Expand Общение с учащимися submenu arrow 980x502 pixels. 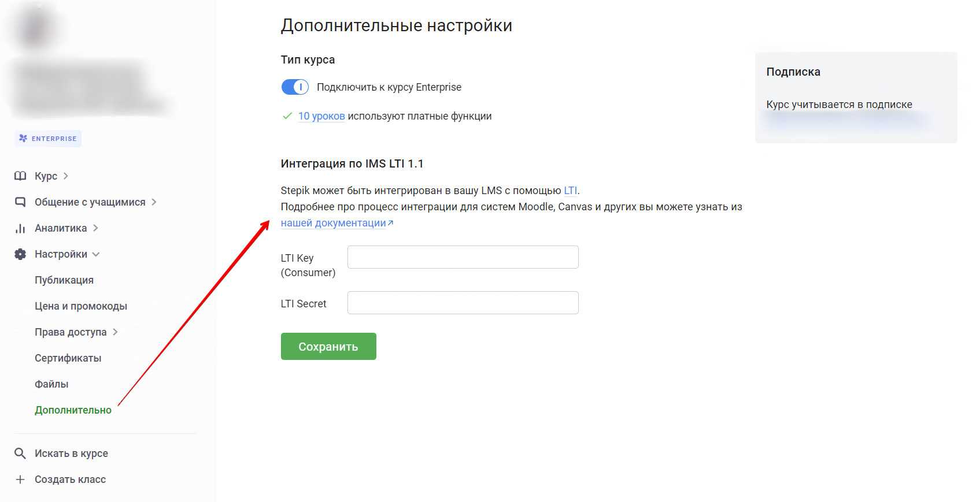[154, 202]
